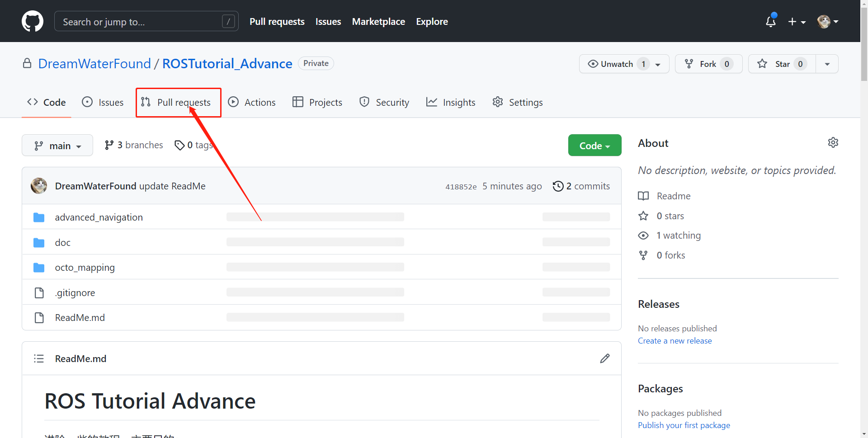Switch to the Projects tab
Image resolution: width=868 pixels, height=438 pixels.
click(x=317, y=102)
